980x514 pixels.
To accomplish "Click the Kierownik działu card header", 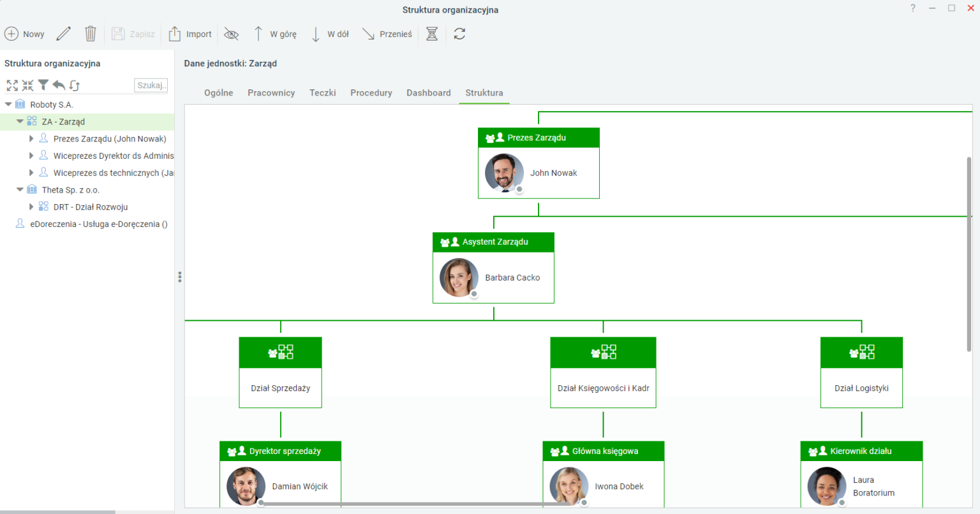I will [862, 451].
